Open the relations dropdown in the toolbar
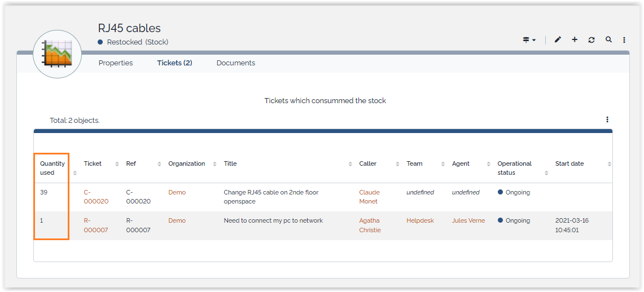The image size is (644, 292). pos(529,40)
